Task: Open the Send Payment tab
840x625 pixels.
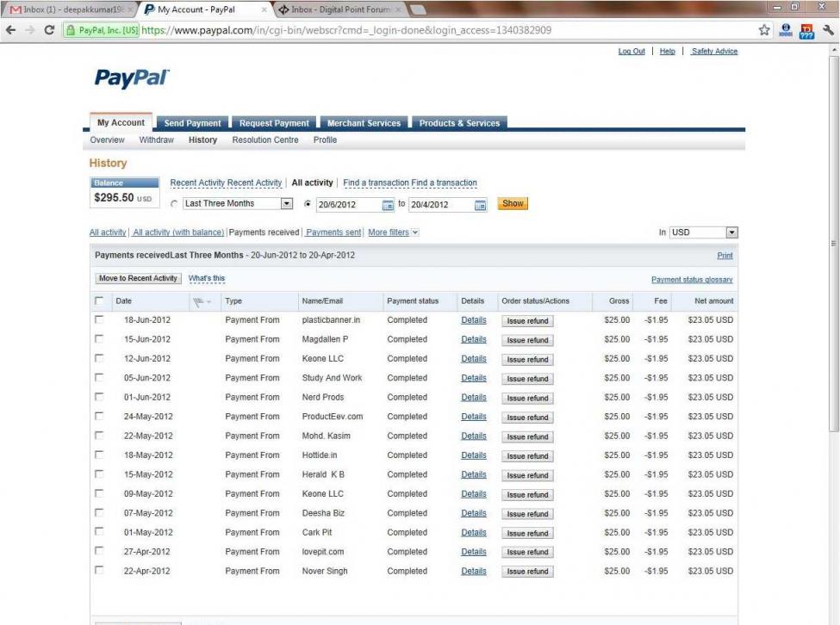Action: (192, 123)
